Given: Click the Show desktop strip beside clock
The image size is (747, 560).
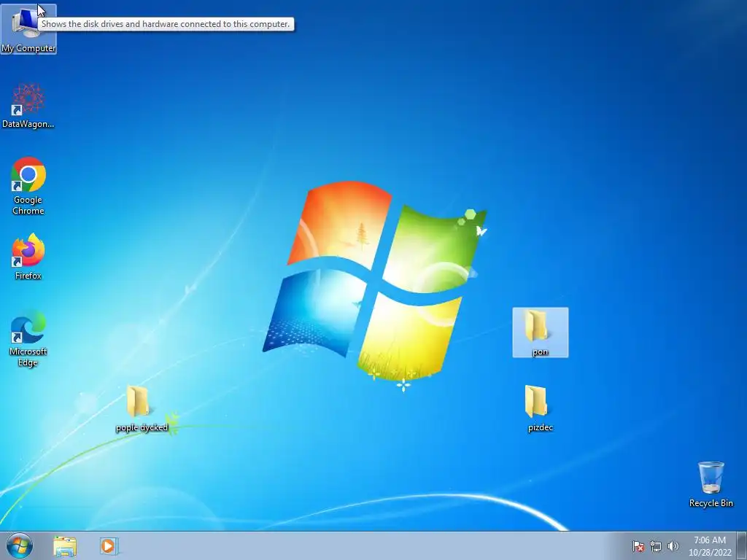Looking at the screenshot, I should click(x=742, y=545).
